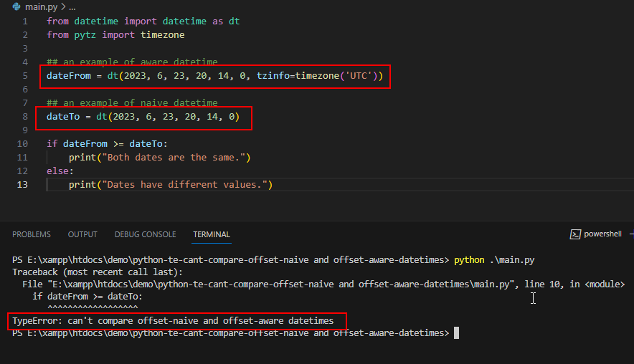Viewport: 634px width, 364px height.
Task: Open the PROBLEMS panel tab
Action: coord(31,234)
